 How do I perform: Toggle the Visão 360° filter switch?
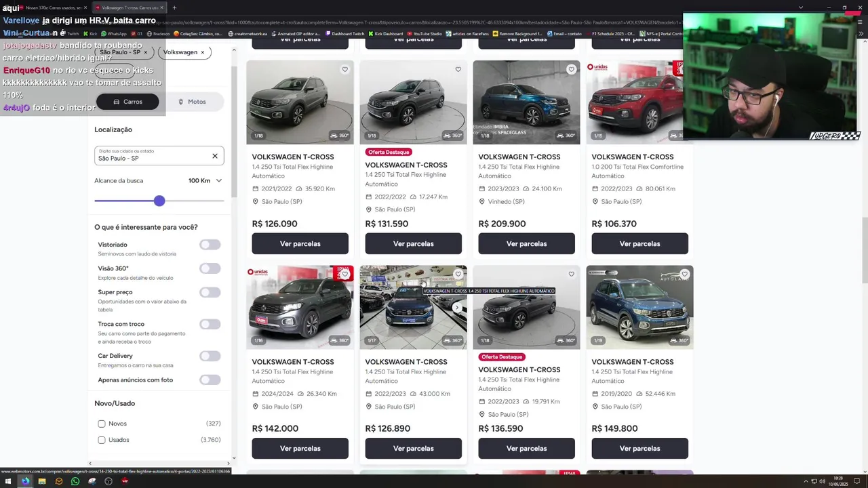[210, 268]
